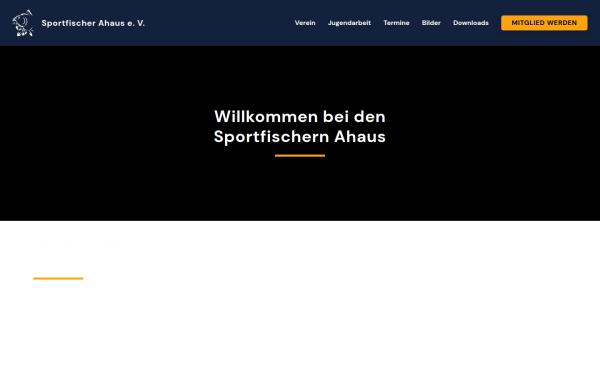Click the fish logo icon in header
This screenshot has height=375, width=600.
tap(23, 23)
